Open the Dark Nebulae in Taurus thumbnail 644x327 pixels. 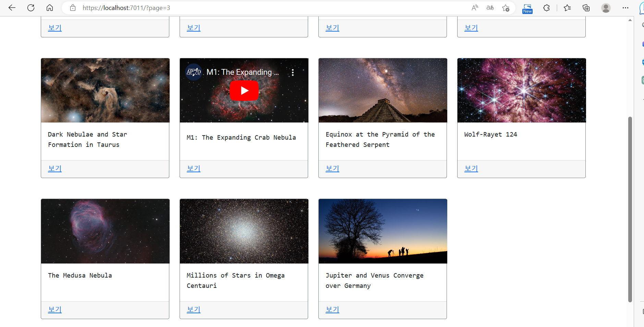pos(105,90)
